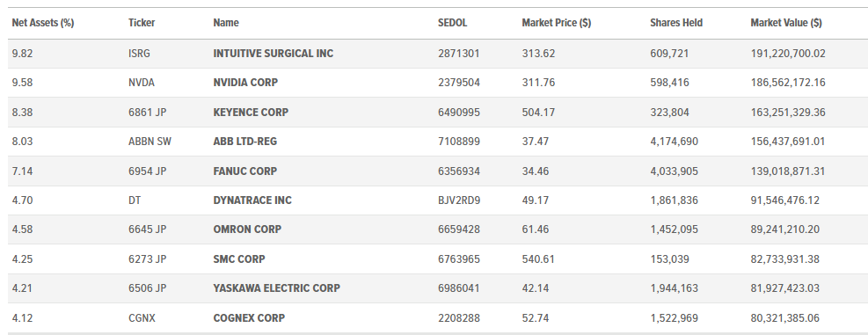This screenshot has width=868, height=335.
Task: Open the NVIDIA CORP holding
Action: (x=245, y=83)
